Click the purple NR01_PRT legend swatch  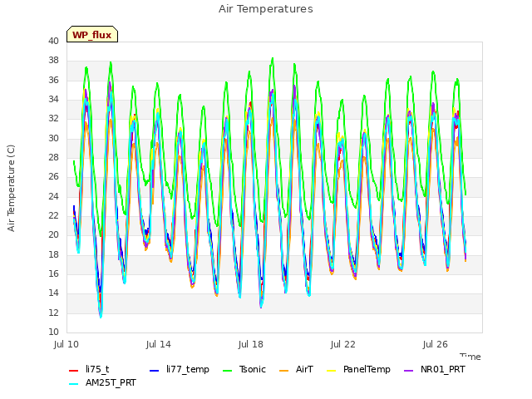408,371
